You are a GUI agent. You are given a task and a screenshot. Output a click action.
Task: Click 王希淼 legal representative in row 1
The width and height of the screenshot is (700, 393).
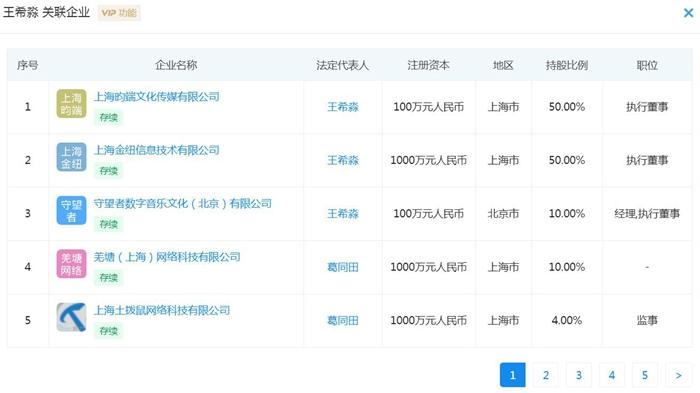point(343,107)
